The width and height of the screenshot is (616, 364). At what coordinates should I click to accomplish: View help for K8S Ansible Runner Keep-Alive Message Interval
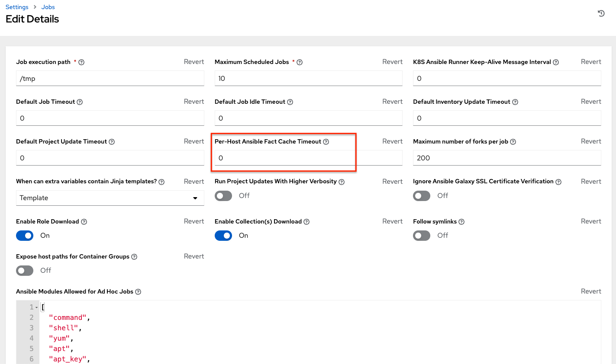pos(555,62)
